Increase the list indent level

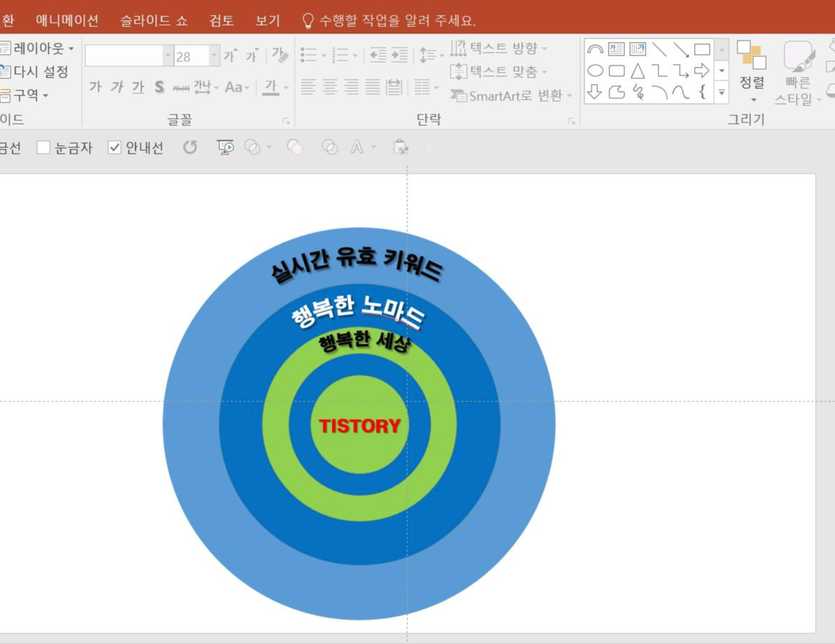click(399, 55)
